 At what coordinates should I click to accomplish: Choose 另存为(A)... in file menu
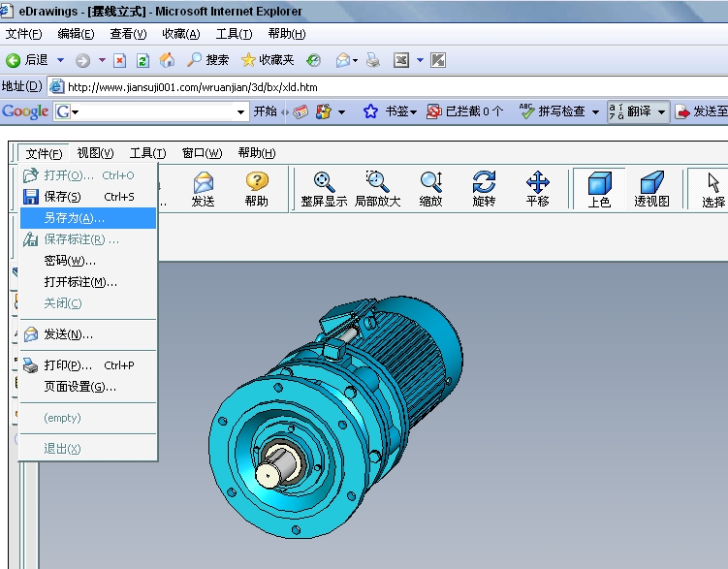pyautogui.click(x=88, y=218)
